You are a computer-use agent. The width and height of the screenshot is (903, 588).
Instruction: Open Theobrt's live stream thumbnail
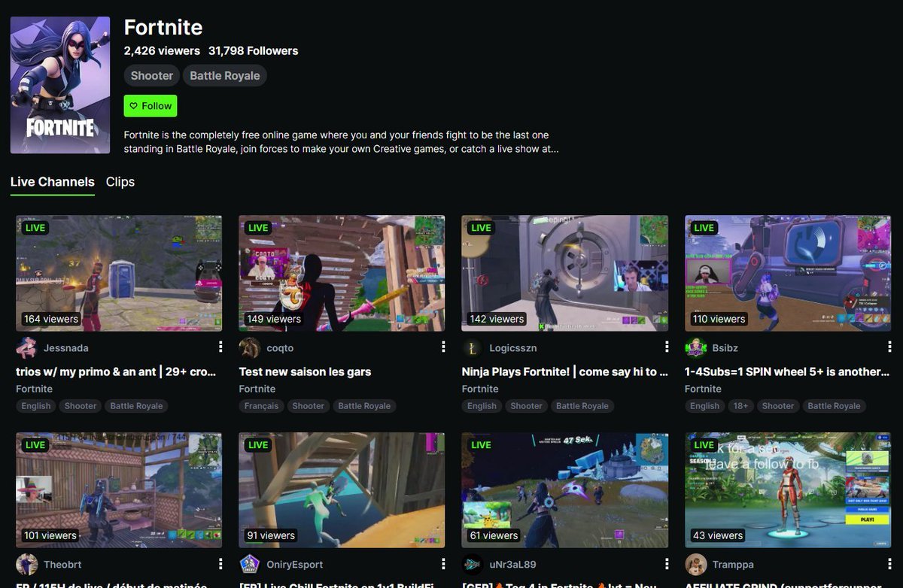(119, 490)
